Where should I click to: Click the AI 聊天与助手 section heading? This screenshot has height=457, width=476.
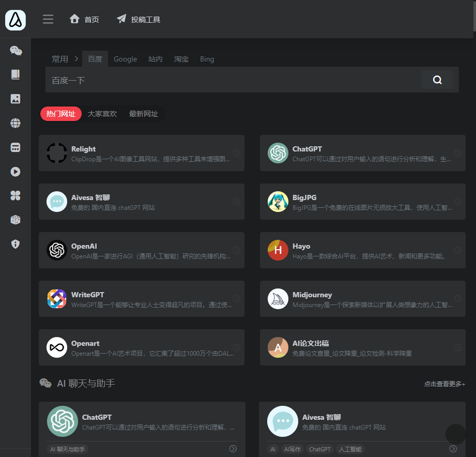pyautogui.click(x=86, y=383)
